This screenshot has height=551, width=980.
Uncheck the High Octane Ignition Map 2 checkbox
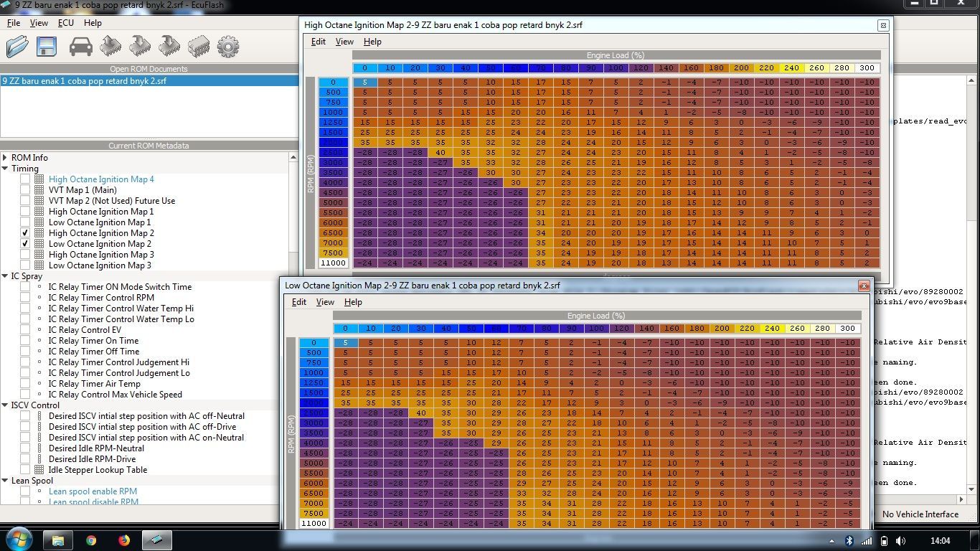[x=25, y=233]
